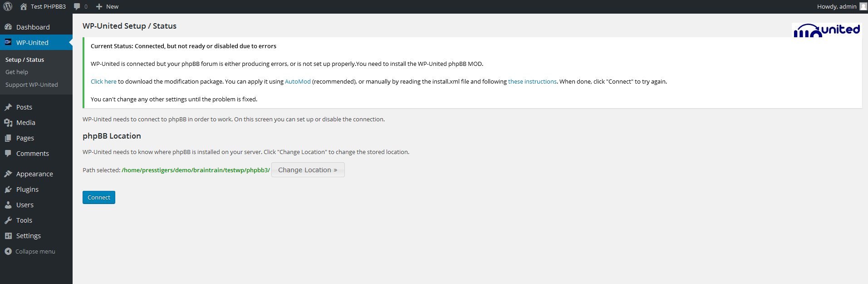This screenshot has height=284, width=868.
Task: Click 'WP-United Setup / Status' page title
Action: pos(129,26)
